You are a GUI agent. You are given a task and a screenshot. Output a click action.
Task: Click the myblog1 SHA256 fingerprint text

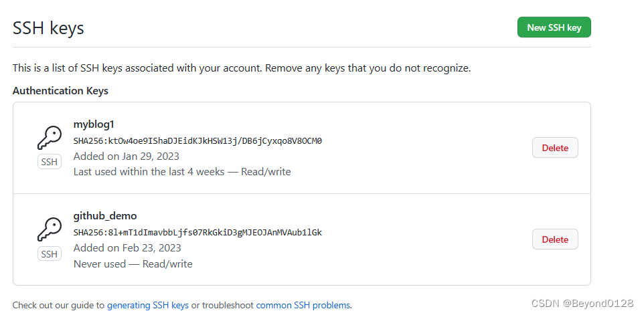(x=197, y=140)
